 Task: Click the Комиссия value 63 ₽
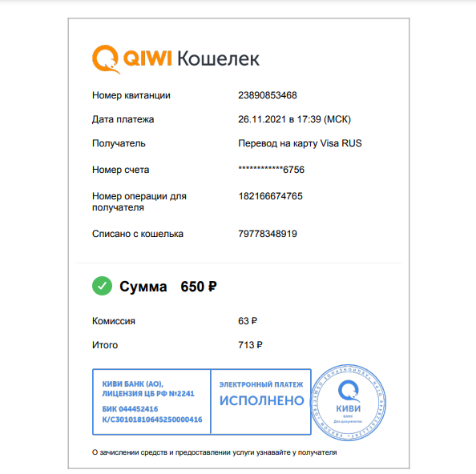248,321
